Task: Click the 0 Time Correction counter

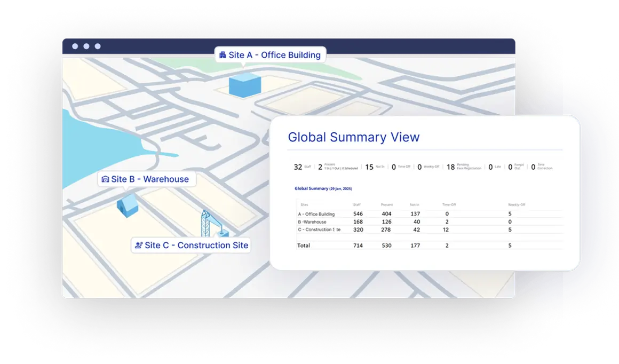Action: [542, 167]
